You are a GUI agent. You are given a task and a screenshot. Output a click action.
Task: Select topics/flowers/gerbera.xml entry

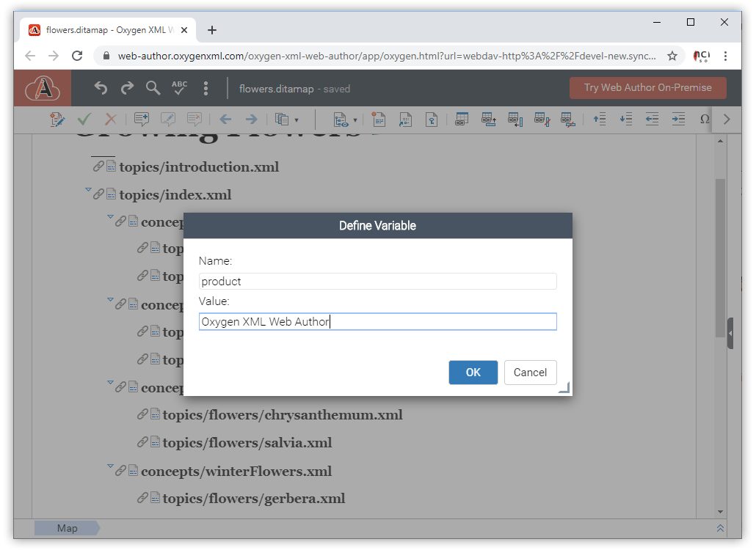(x=254, y=499)
